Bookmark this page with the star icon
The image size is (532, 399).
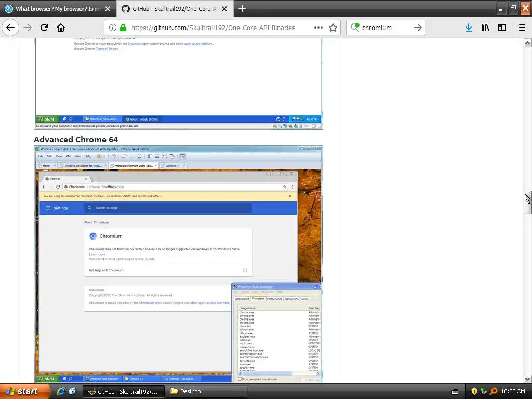[x=333, y=28]
